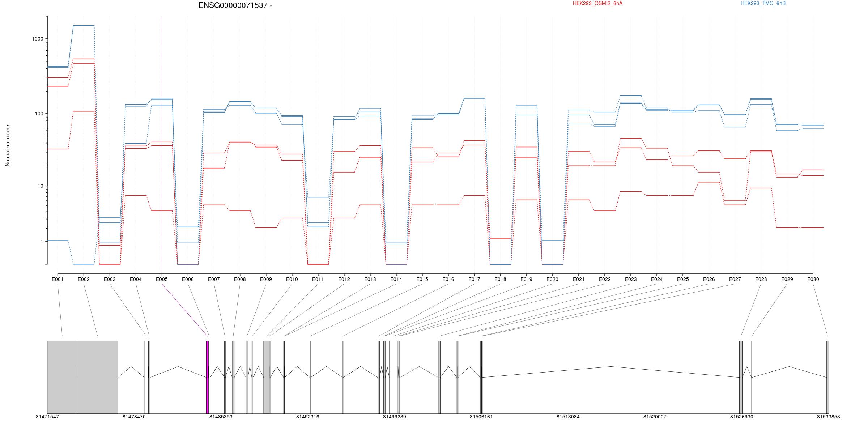The image size is (868, 434).
Task: Click exon label E008
Action: [x=240, y=279]
